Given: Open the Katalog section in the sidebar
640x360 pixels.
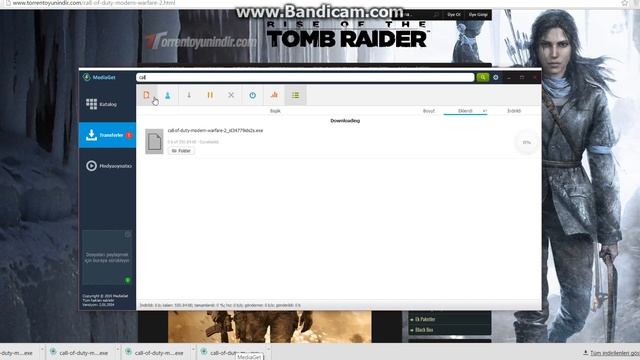Looking at the screenshot, I should [x=107, y=104].
